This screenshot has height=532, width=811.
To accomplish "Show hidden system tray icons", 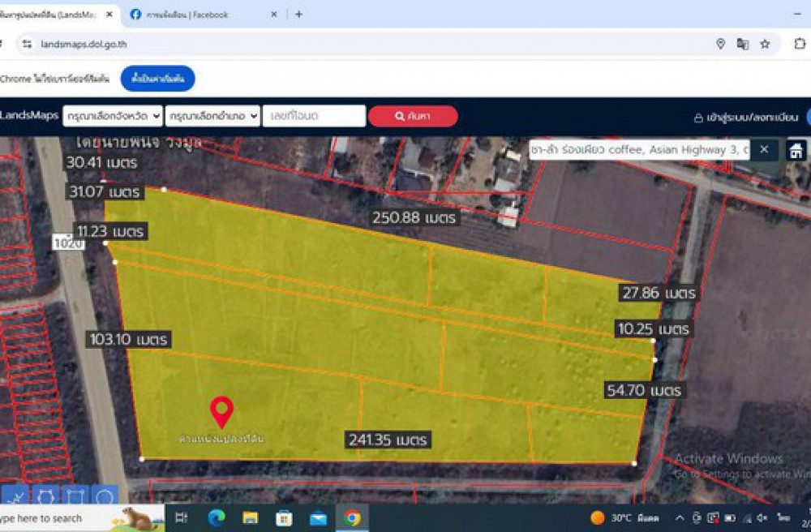I will [x=680, y=518].
